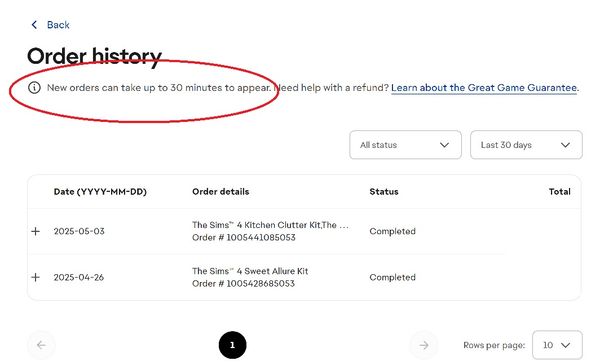Click the chevron in Last 30 days filter
600x364 pixels.
pos(565,145)
